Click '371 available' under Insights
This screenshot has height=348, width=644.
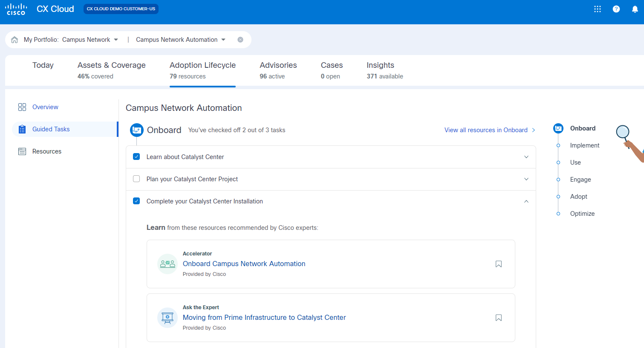pos(385,76)
